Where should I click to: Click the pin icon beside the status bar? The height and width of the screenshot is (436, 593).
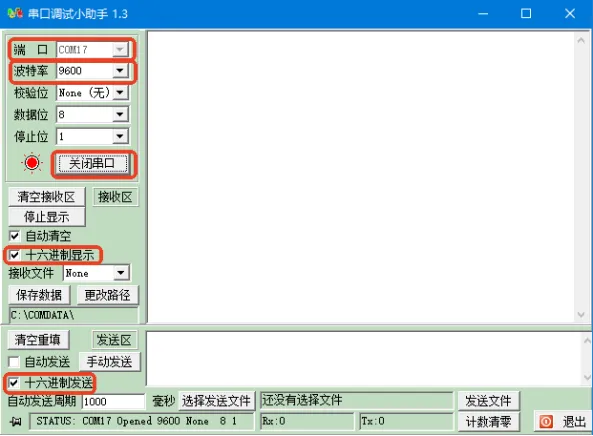coord(15,421)
